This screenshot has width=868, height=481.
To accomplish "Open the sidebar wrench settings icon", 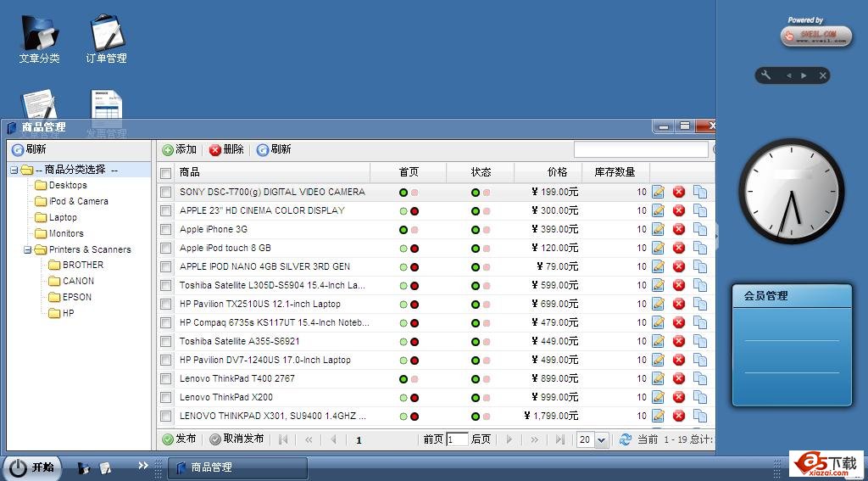I will (766, 76).
